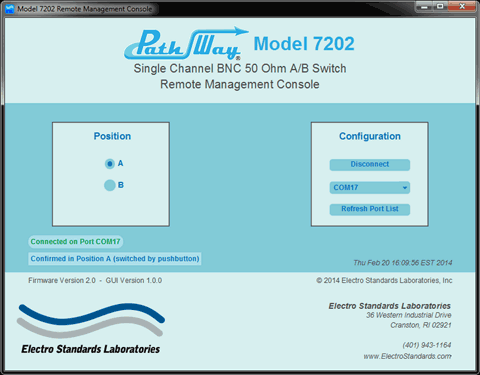Click the 'Connected on Port COM17' status

pos(75,242)
